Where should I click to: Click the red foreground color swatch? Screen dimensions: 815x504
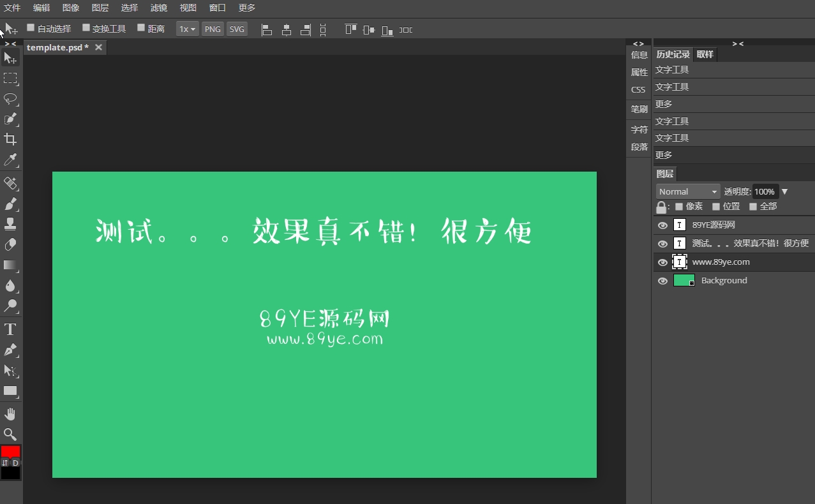[x=10, y=451]
